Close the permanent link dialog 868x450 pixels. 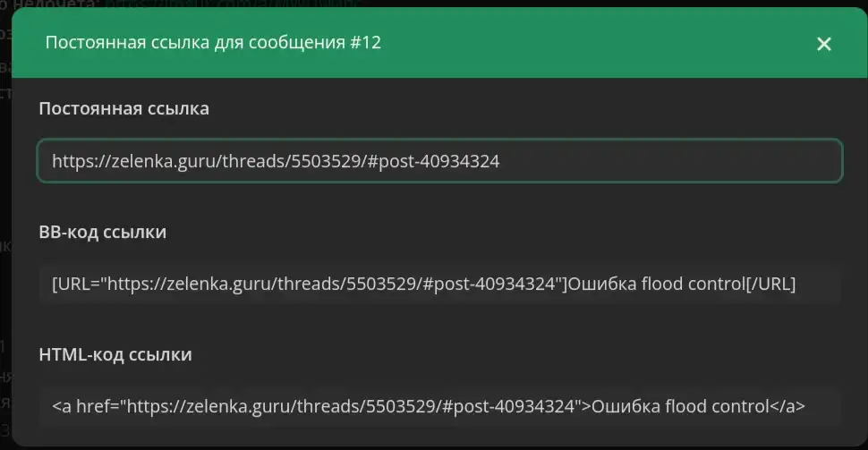[824, 44]
